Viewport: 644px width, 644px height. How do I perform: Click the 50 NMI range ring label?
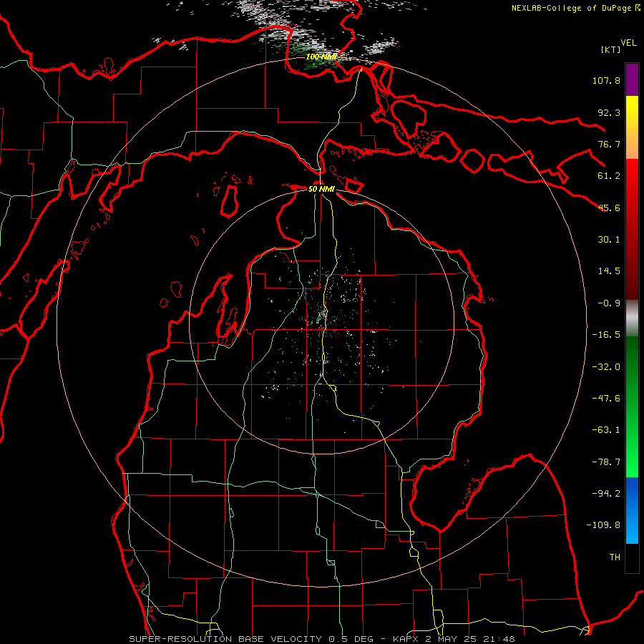(321, 189)
